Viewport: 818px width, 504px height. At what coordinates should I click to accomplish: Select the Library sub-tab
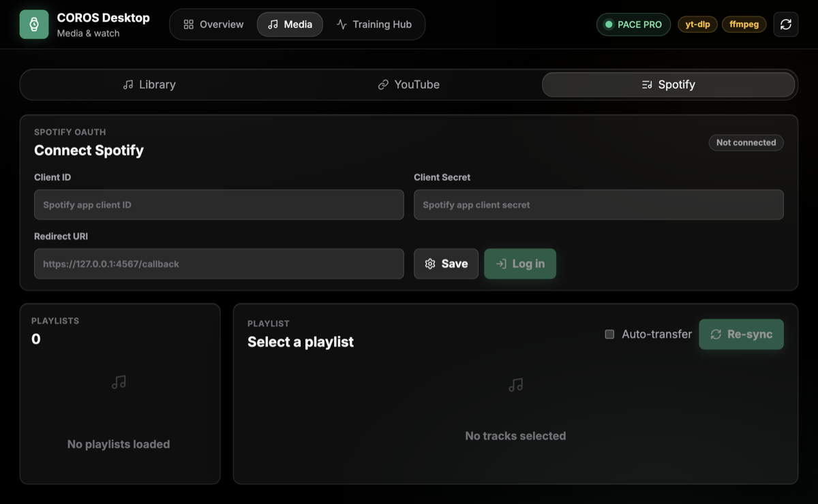(149, 84)
